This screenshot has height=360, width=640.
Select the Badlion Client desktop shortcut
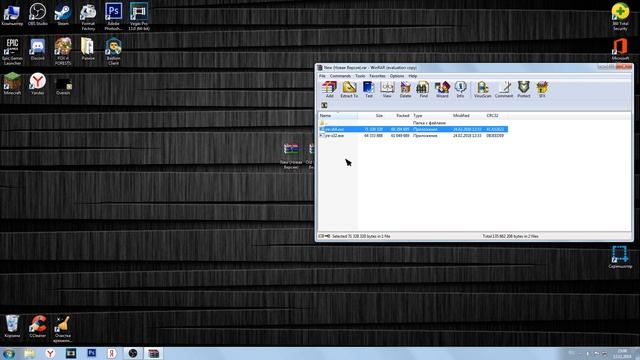(x=113, y=51)
